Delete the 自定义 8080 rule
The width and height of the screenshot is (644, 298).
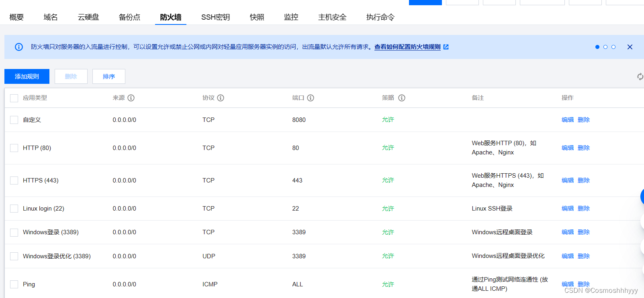[584, 120]
